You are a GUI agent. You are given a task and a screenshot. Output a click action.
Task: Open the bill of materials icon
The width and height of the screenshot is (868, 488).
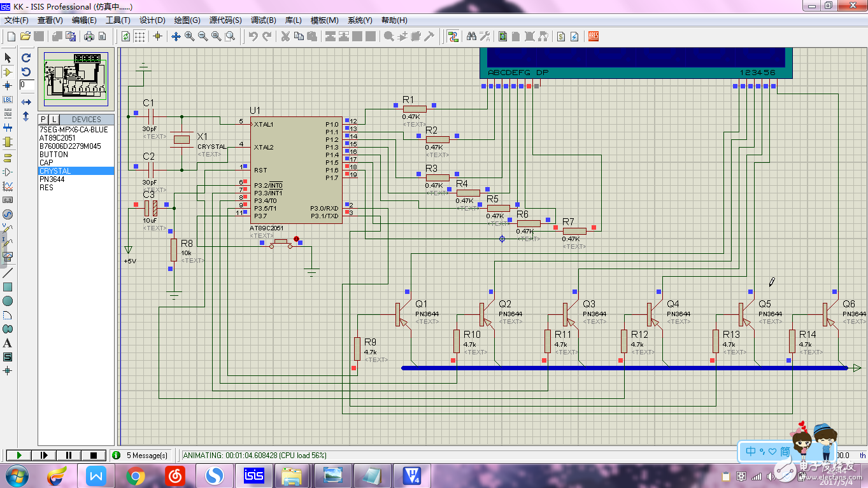coord(561,36)
